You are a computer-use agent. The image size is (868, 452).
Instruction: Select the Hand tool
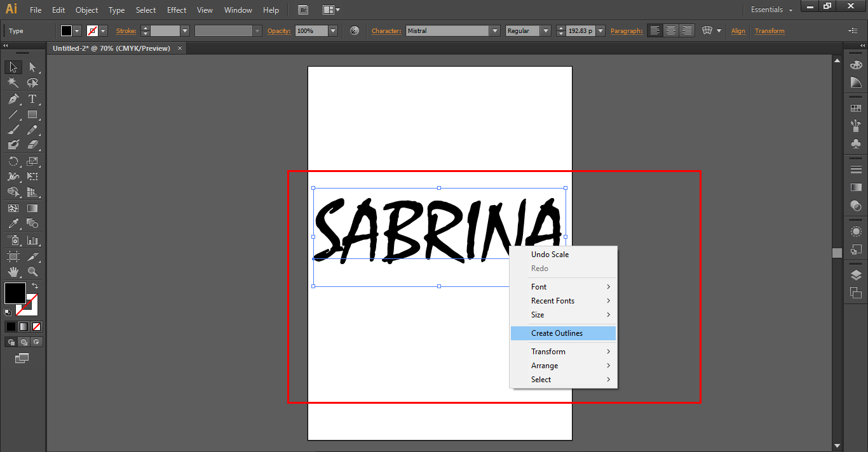[x=13, y=271]
